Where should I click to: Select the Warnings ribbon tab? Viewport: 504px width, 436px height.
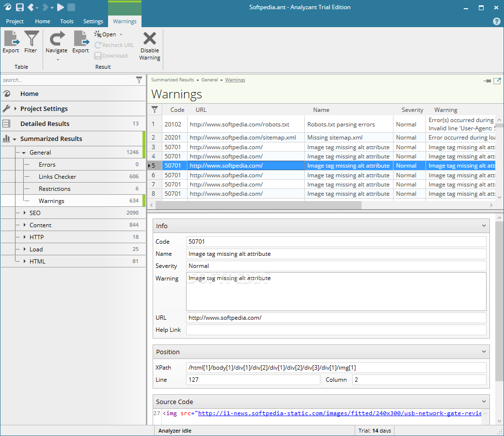click(x=125, y=21)
